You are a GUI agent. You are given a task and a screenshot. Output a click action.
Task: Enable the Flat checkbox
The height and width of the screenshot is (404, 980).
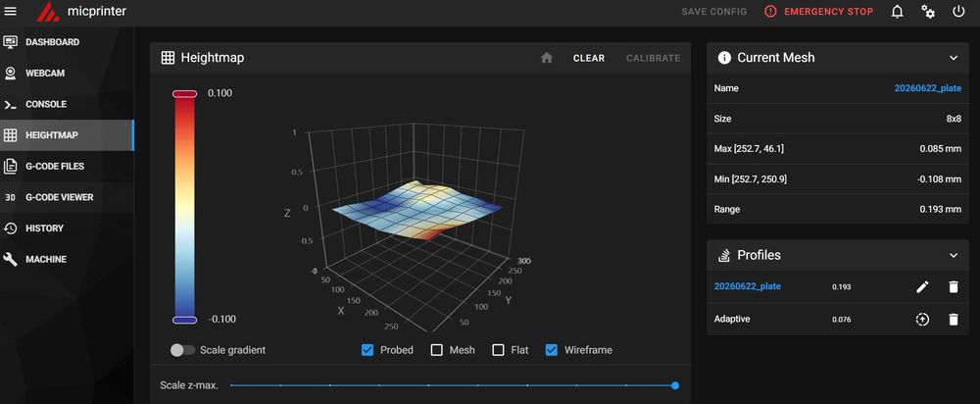498,350
